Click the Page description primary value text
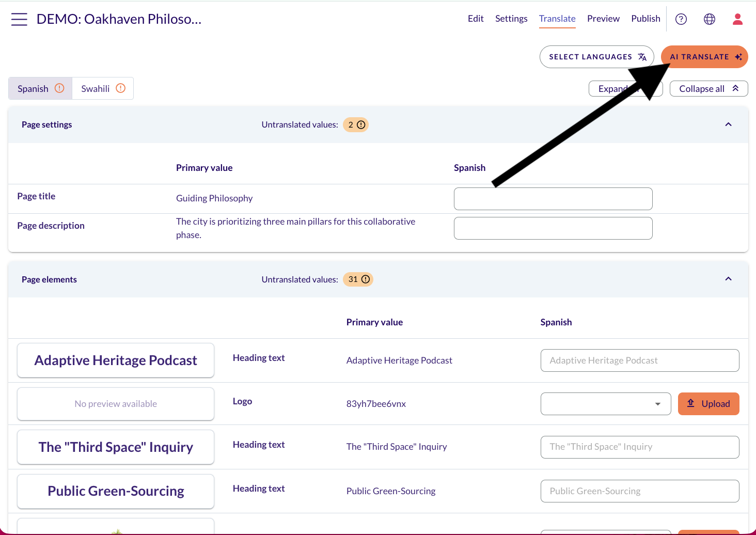Screen dimensions: 756x535 (296, 228)
